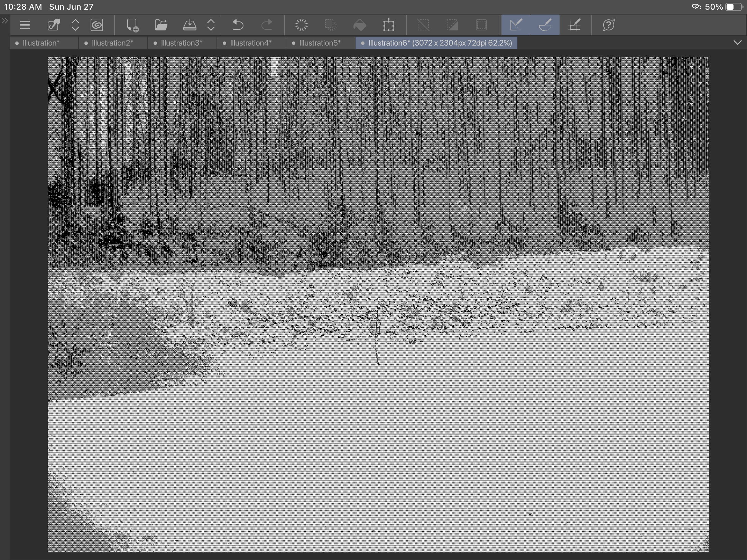Select the active Illustration6* tab

click(436, 43)
